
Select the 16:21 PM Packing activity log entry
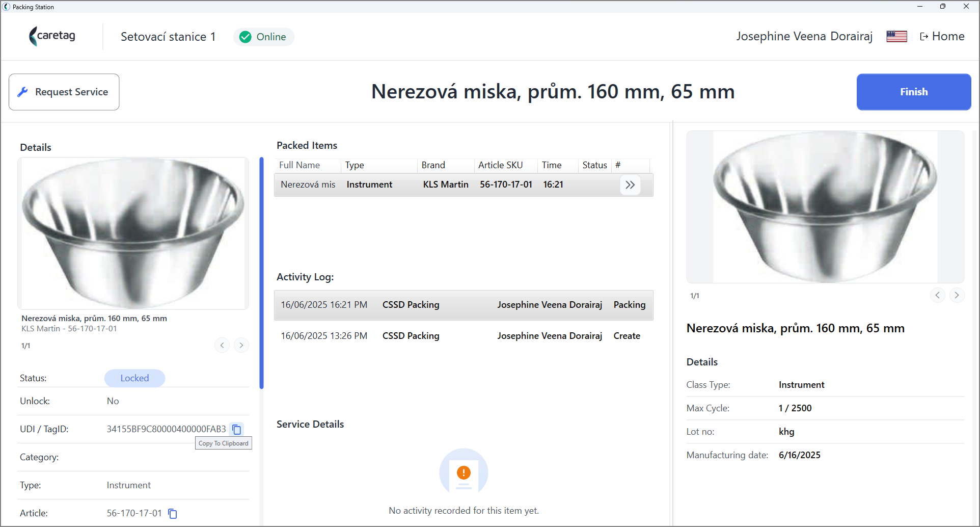coord(464,305)
